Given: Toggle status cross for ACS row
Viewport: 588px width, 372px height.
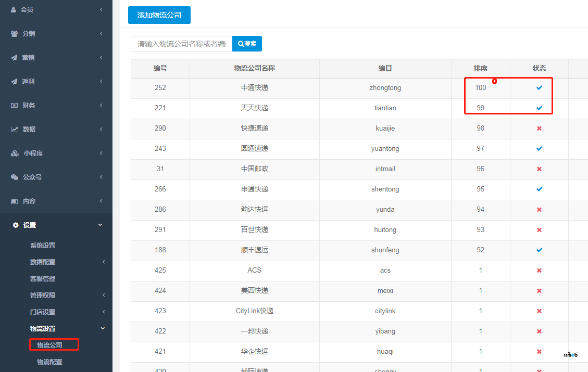Looking at the screenshot, I should tap(539, 271).
